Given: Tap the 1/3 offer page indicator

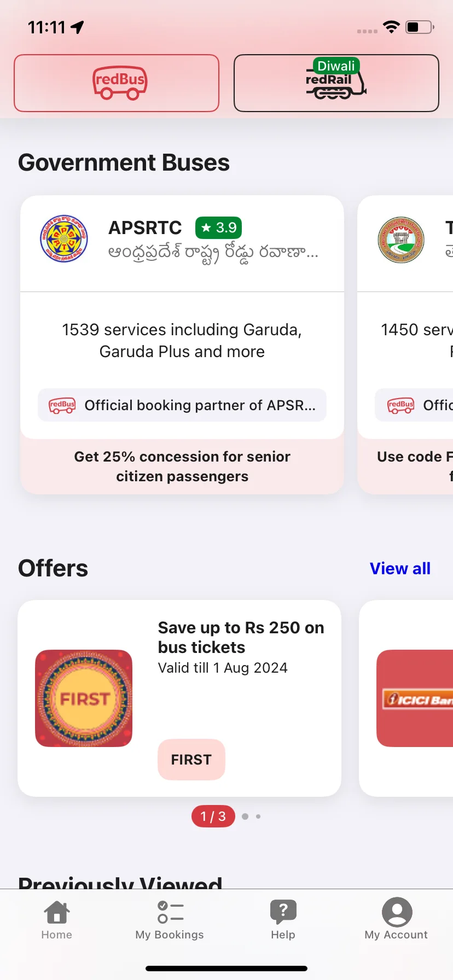Looking at the screenshot, I should (x=213, y=816).
